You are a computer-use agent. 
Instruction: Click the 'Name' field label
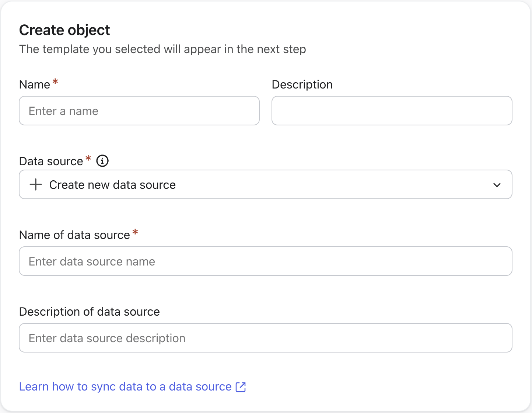(x=35, y=84)
